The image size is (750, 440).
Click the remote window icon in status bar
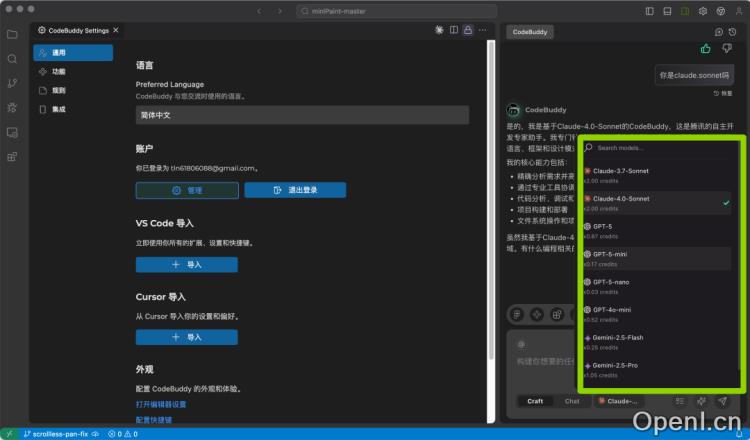tap(9, 434)
